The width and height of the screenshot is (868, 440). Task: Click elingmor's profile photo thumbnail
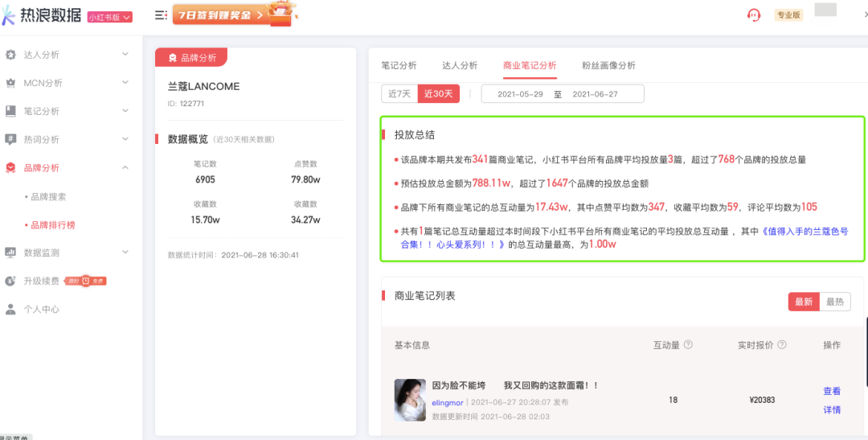pos(410,400)
